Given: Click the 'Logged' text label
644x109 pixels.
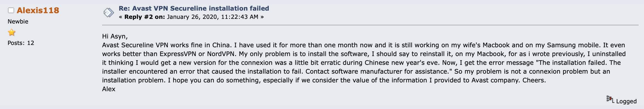Looking at the screenshot, I should [x=626, y=101].
